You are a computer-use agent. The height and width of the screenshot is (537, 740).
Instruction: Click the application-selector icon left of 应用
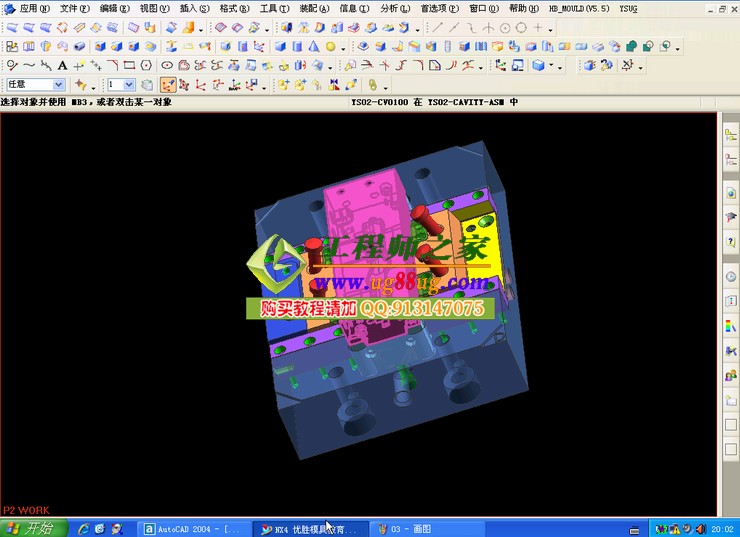9,8
